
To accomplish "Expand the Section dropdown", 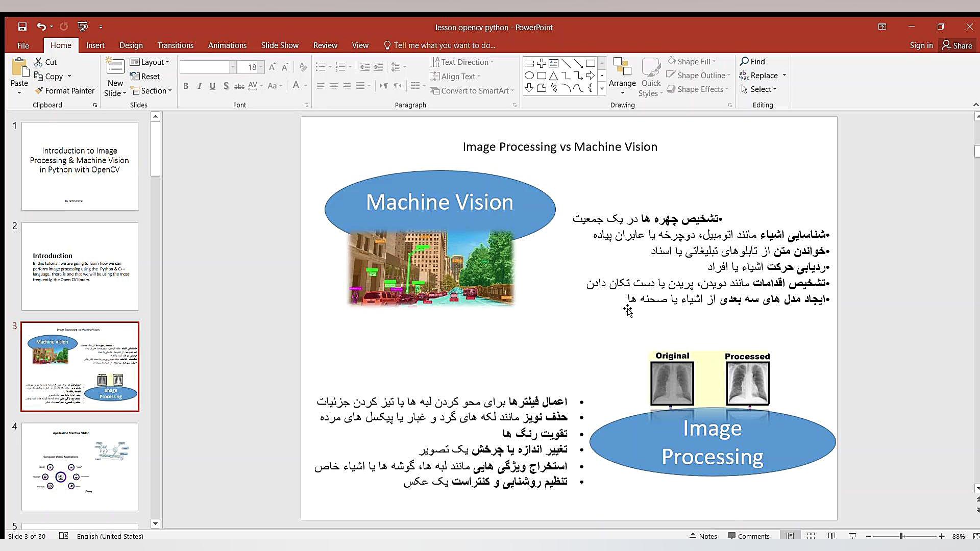I will [x=152, y=90].
